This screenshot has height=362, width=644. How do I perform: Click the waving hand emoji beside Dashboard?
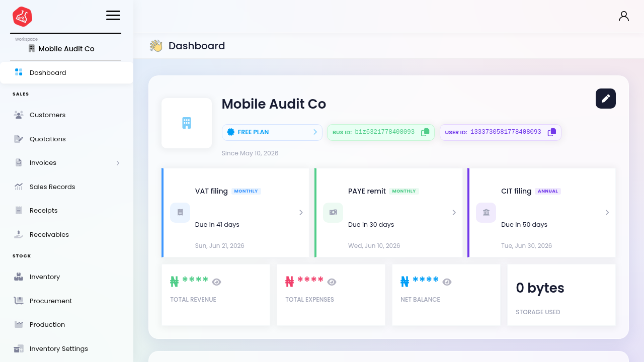[x=156, y=46]
